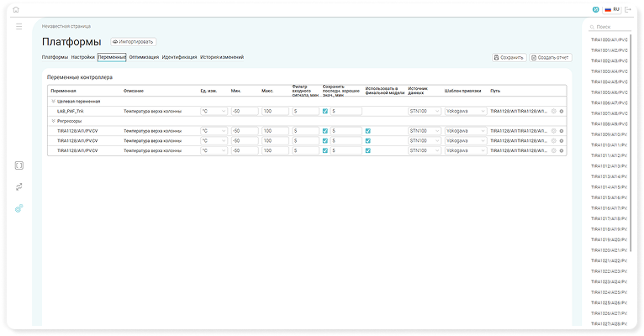Collapse the Регрессоры group

point(54,121)
